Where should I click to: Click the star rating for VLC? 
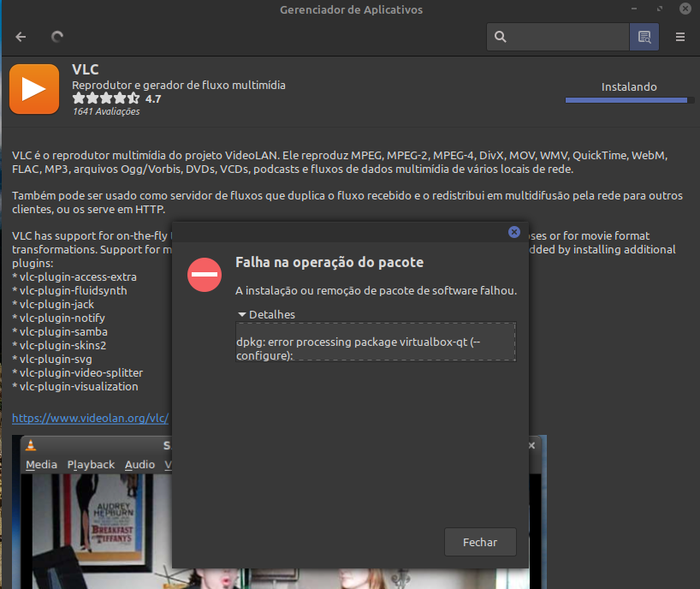[106, 98]
